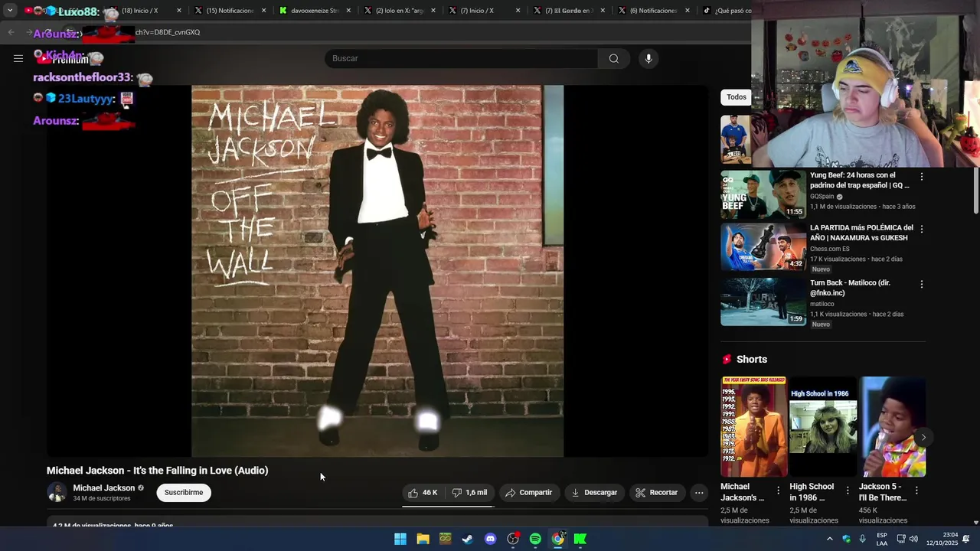Open options menu for Turn Back video
The height and width of the screenshot is (551, 980).
click(x=921, y=284)
